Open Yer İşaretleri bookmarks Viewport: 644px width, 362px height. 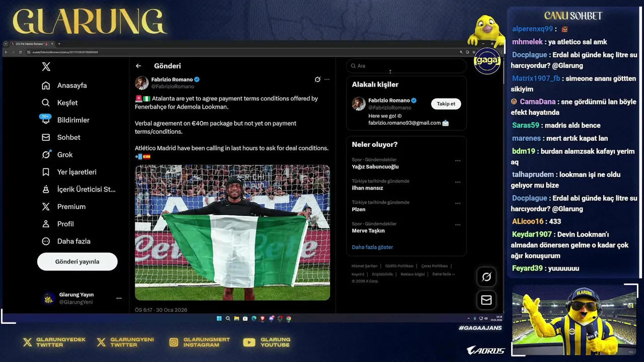69,172
